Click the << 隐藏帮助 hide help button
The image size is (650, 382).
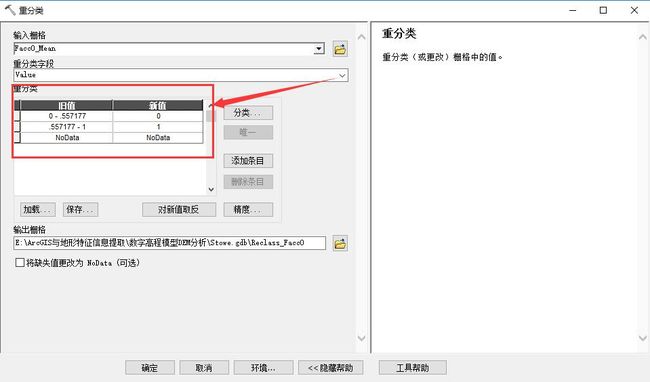tap(330, 367)
